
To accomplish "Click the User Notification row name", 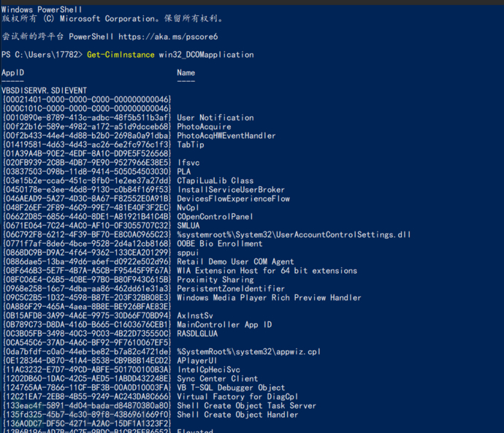I will pos(215,118).
